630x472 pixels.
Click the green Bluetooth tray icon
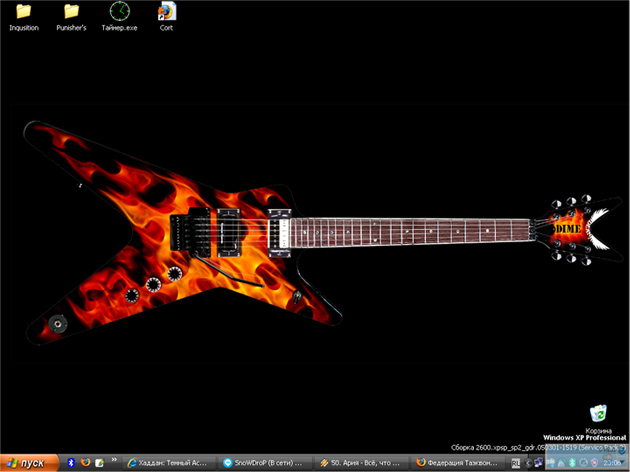point(572,462)
